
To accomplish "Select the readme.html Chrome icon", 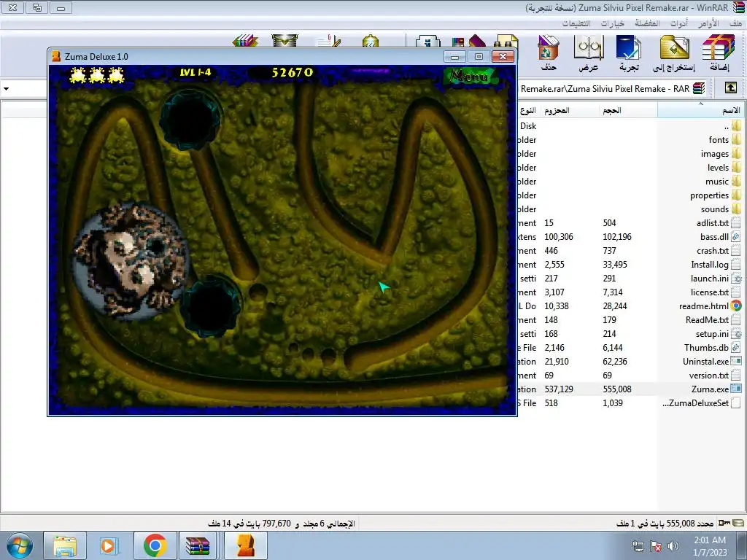I will point(736,306).
